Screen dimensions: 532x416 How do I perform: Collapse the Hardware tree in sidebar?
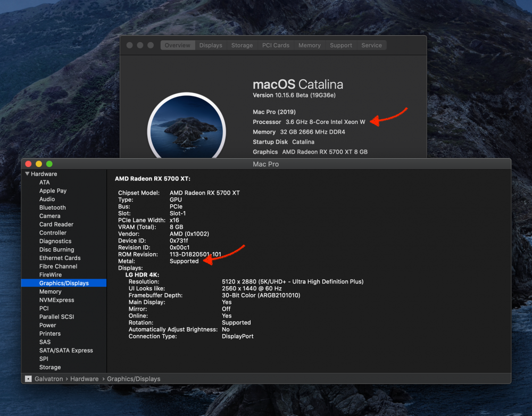[x=27, y=174]
